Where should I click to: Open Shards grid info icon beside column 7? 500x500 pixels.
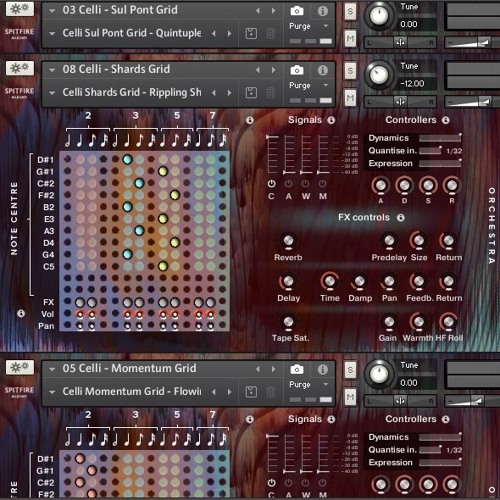[x=250, y=120]
